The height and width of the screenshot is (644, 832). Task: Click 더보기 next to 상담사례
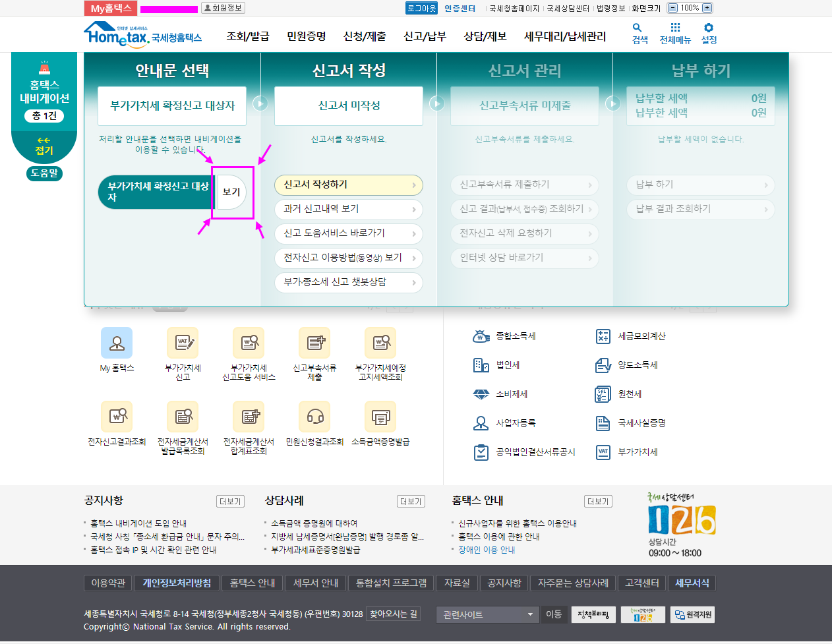(411, 502)
